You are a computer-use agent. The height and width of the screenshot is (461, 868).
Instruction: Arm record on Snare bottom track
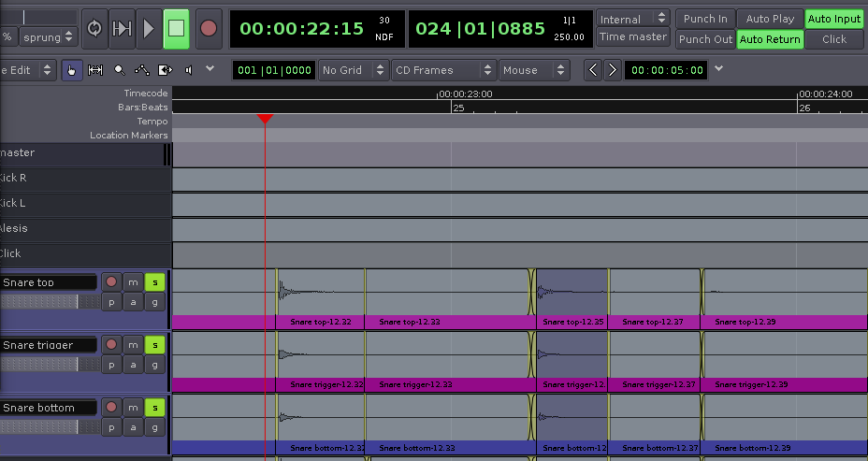111,408
